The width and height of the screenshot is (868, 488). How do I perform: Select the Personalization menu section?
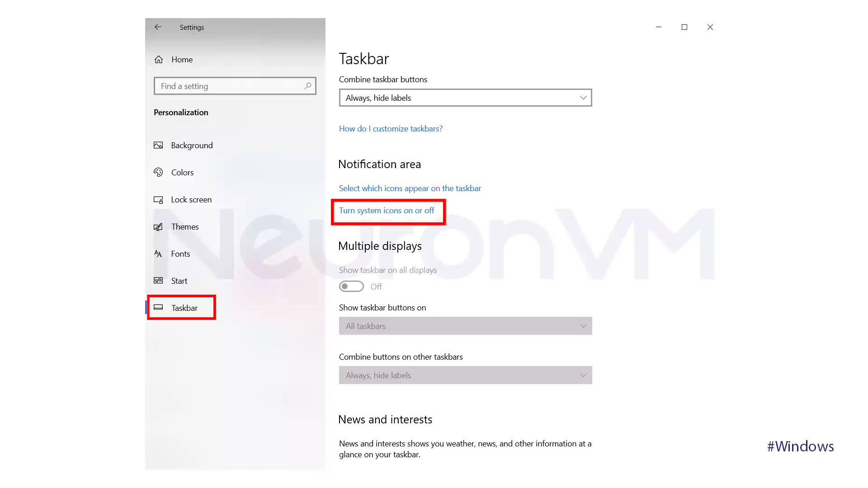coord(181,112)
